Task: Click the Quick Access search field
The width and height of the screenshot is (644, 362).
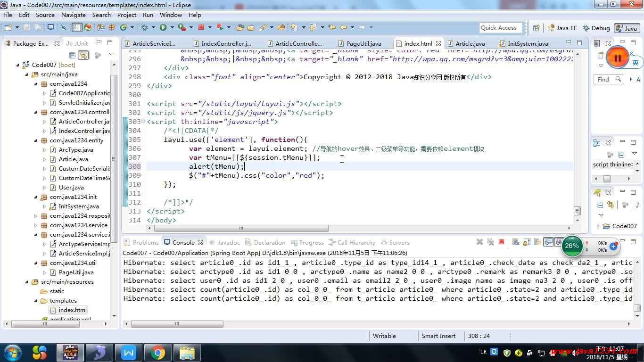Action: click(501, 28)
